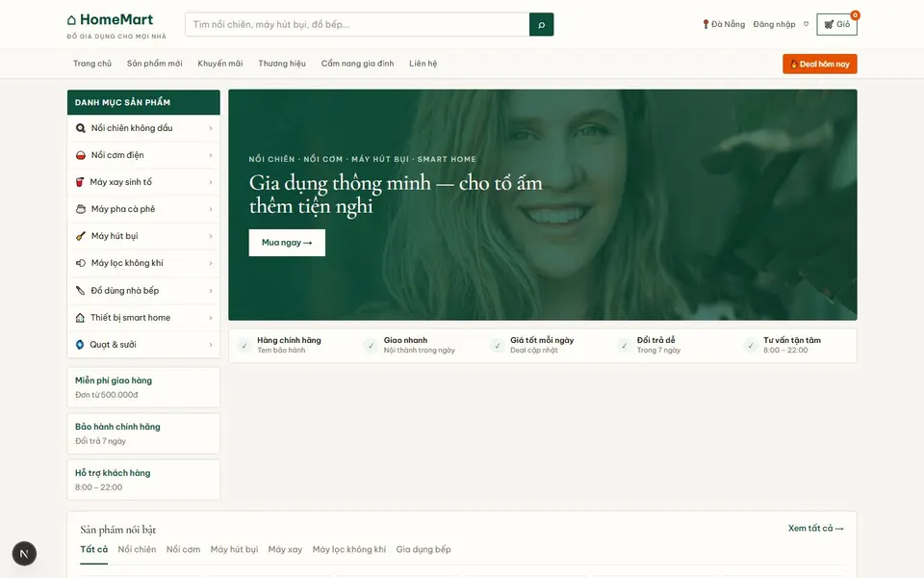This screenshot has width=924, height=578.
Task: Open the wishlist heart icon
Action: pos(807,24)
